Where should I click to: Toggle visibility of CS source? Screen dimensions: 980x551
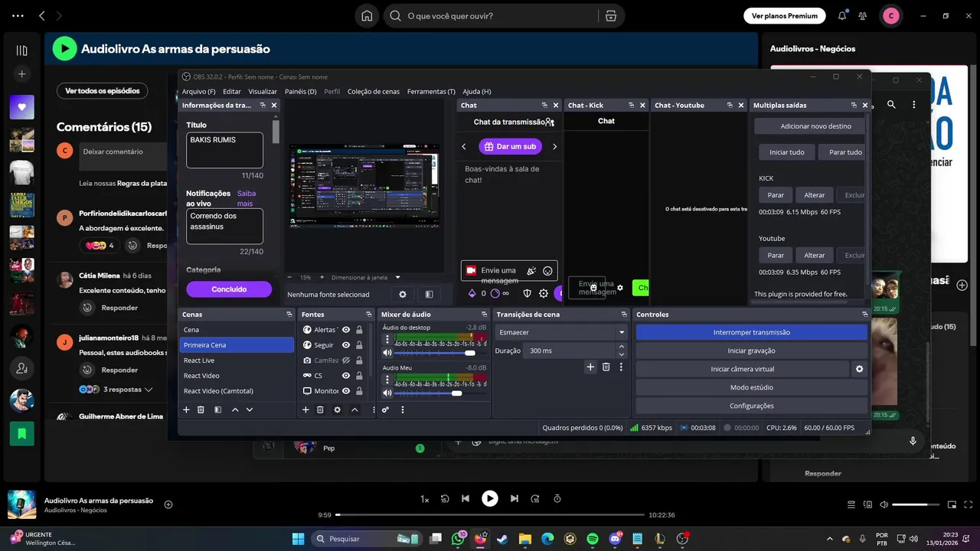pos(346,376)
